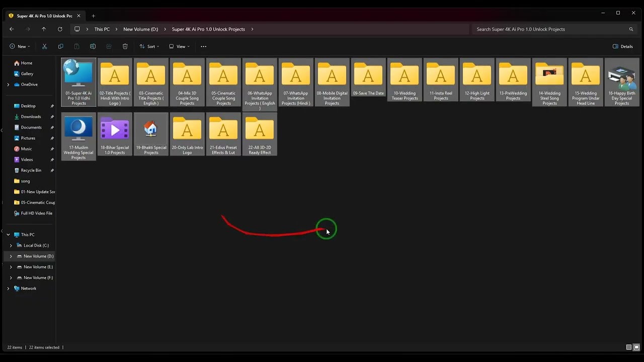Viewport: 644px width, 362px height.
Task: Select 12-High Light Projects folder
Action: point(477,79)
